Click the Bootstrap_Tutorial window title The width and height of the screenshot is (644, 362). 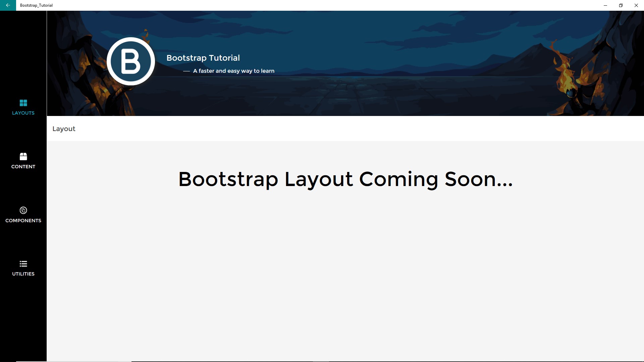[36, 5]
